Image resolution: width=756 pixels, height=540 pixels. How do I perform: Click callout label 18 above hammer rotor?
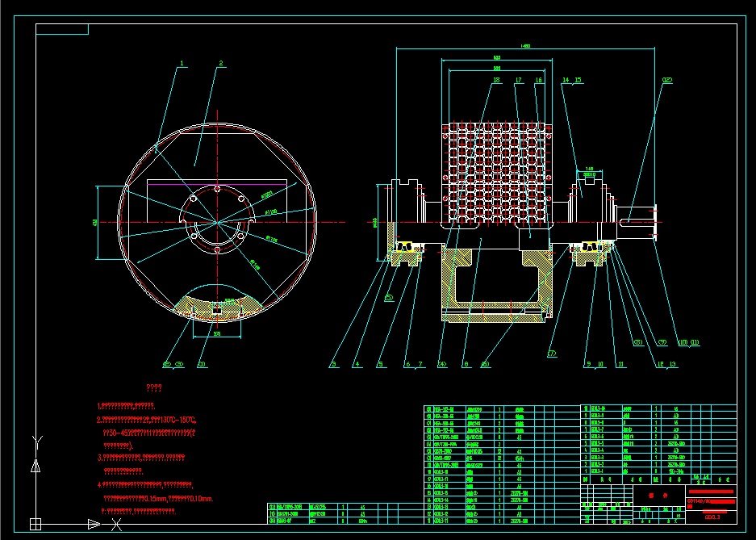pos(496,80)
